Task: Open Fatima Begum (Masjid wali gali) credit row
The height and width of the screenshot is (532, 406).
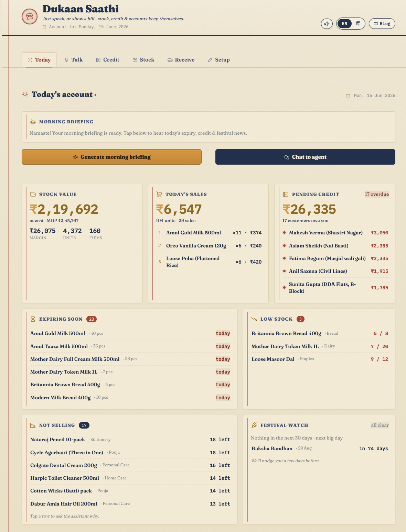Action: (x=335, y=258)
